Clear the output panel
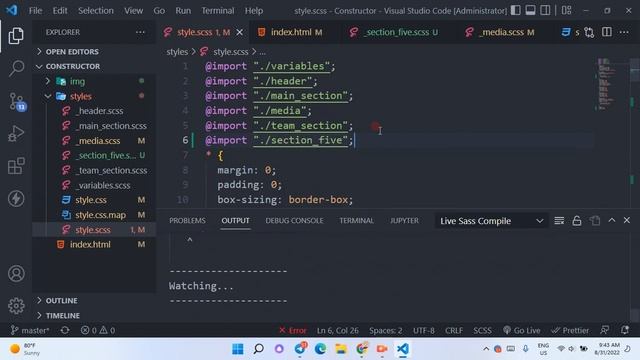This screenshot has height=360, width=640. [x=559, y=221]
